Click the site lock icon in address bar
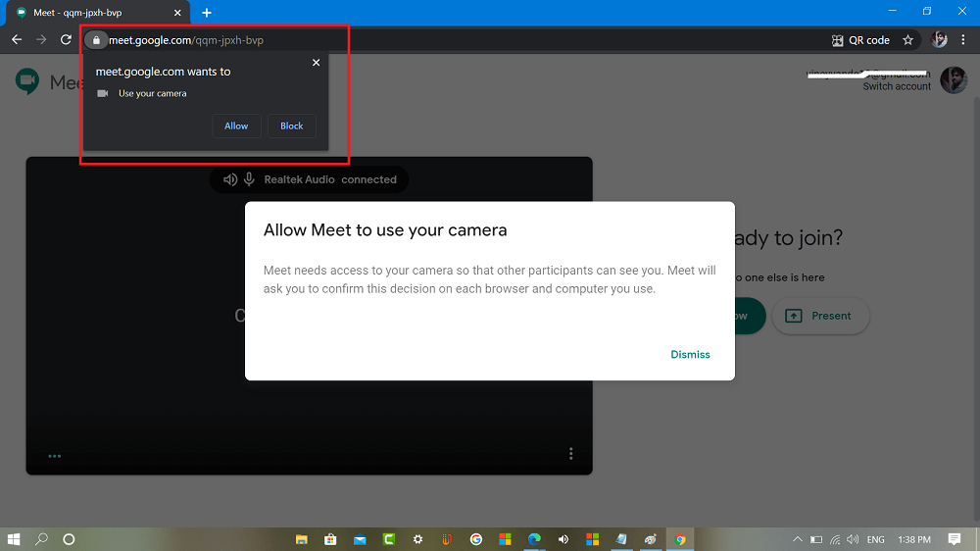This screenshot has height=551, width=980. [96, 40]
